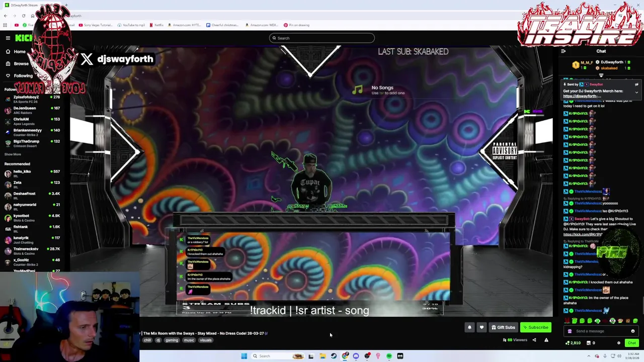Reload the browser page

(24, 16)
